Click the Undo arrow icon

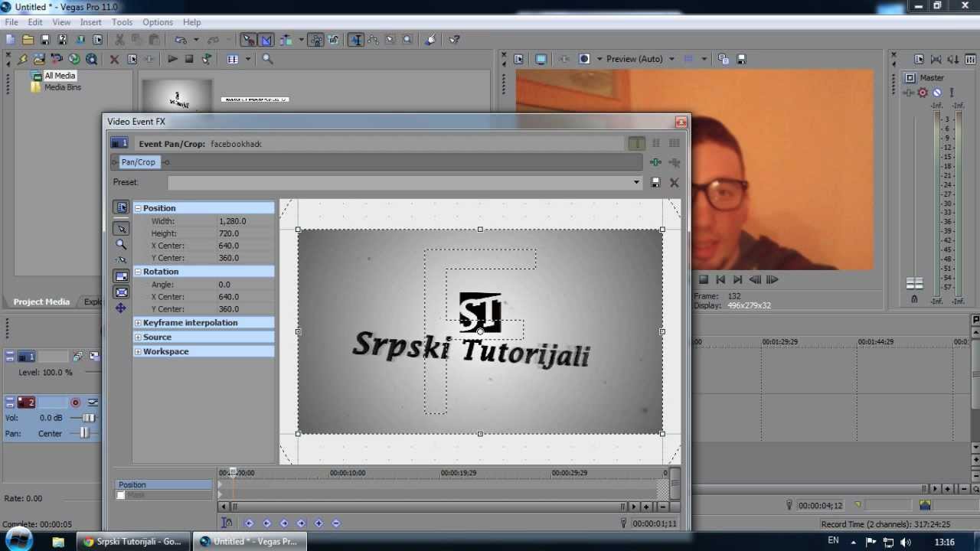(x=180, y=40)
